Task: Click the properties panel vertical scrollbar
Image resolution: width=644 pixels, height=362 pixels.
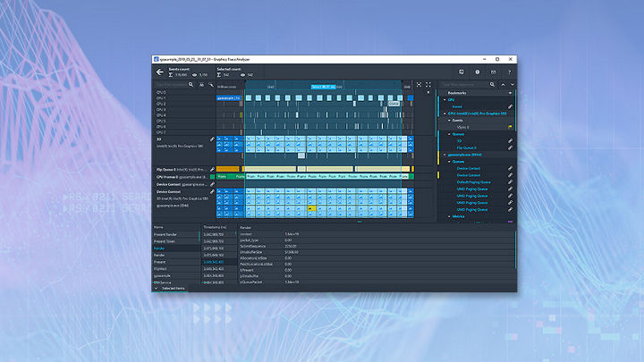Action: click(x=515, y=250)
